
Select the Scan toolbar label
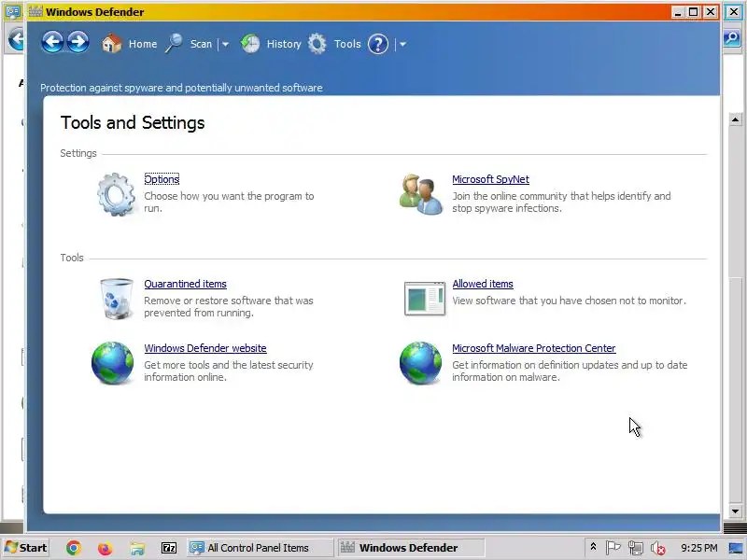201,44
